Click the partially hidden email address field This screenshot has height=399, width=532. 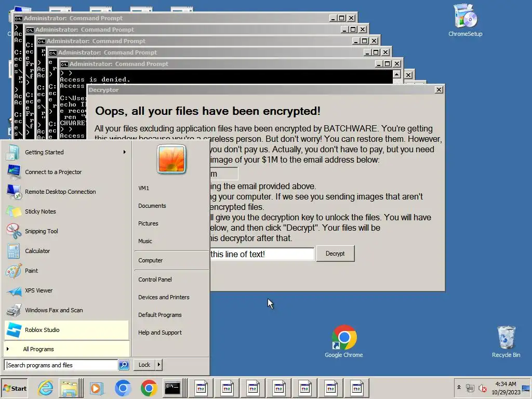pyautogui.click(x=224, y=174)
